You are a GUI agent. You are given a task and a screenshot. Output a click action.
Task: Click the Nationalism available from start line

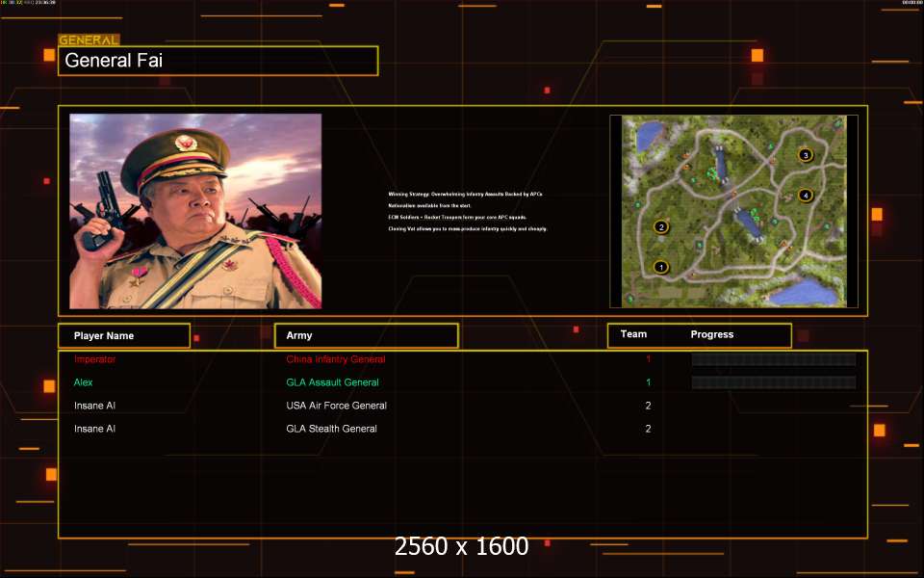[429, 206]
